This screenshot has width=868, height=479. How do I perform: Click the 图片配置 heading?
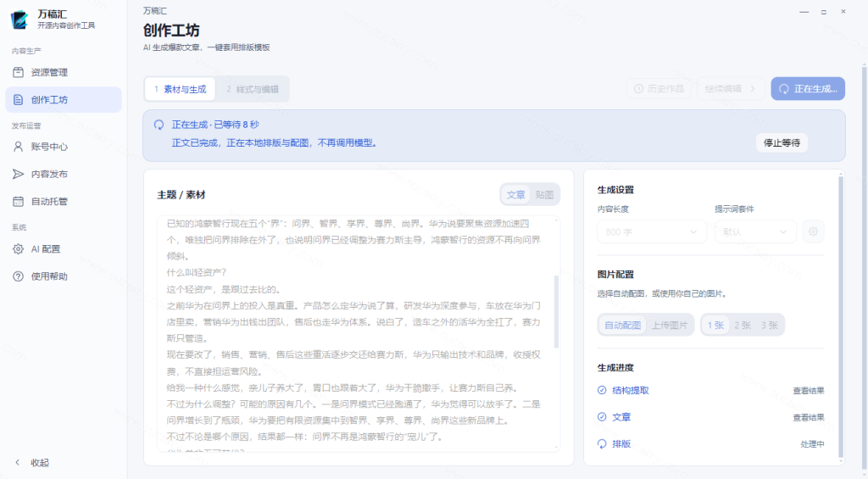coord(615,275)
